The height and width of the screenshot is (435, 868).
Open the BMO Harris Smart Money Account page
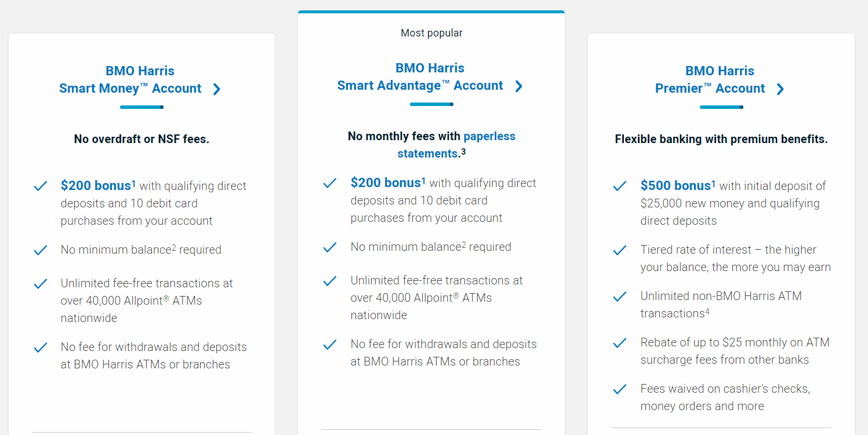point(139,79)
